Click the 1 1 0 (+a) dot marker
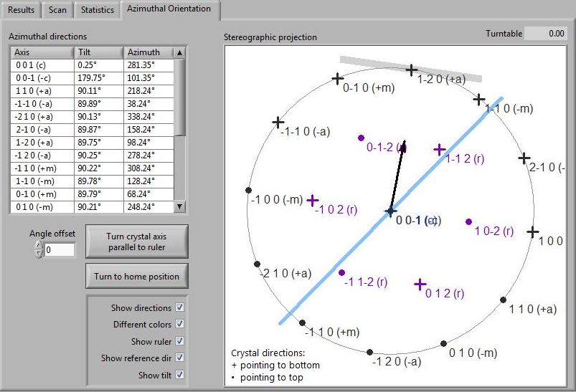The image size is (576, 392). tap(504, 300)
